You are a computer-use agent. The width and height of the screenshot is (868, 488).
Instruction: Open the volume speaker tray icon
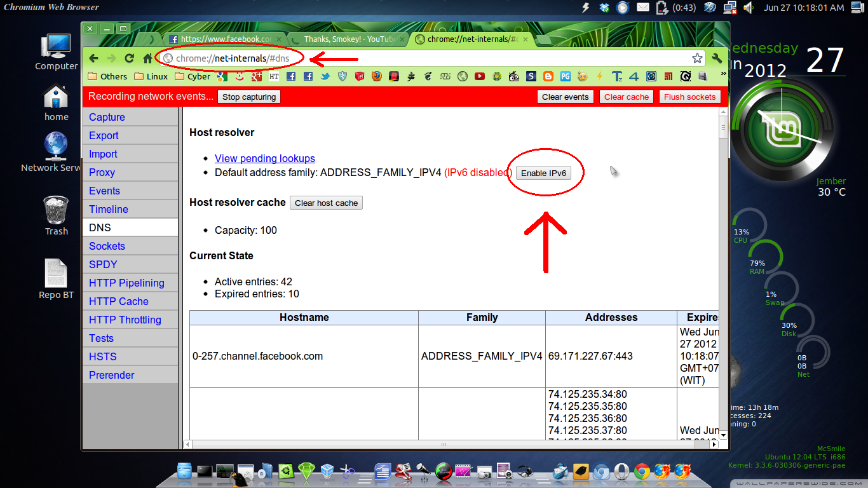click(749, 8)
